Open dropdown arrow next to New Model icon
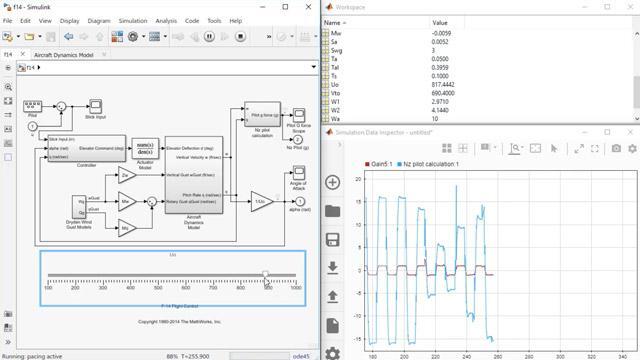Screen dimensions: 640x360 18,37
